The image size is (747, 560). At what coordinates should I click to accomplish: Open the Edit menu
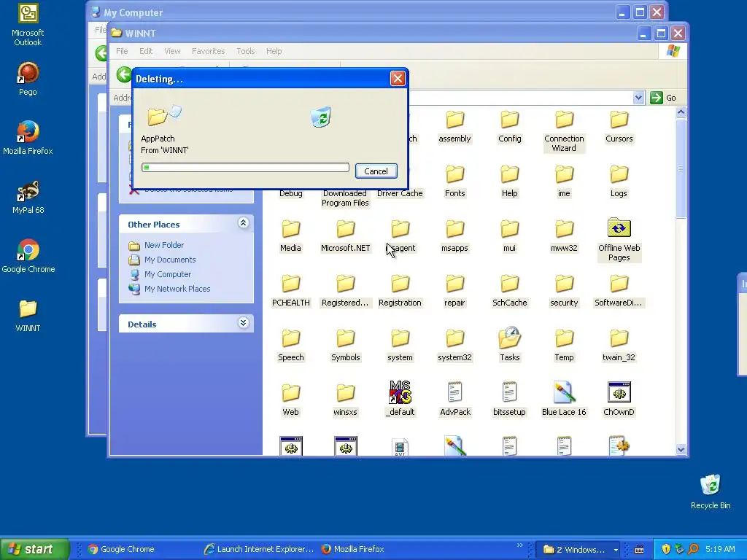click(146, 51)
